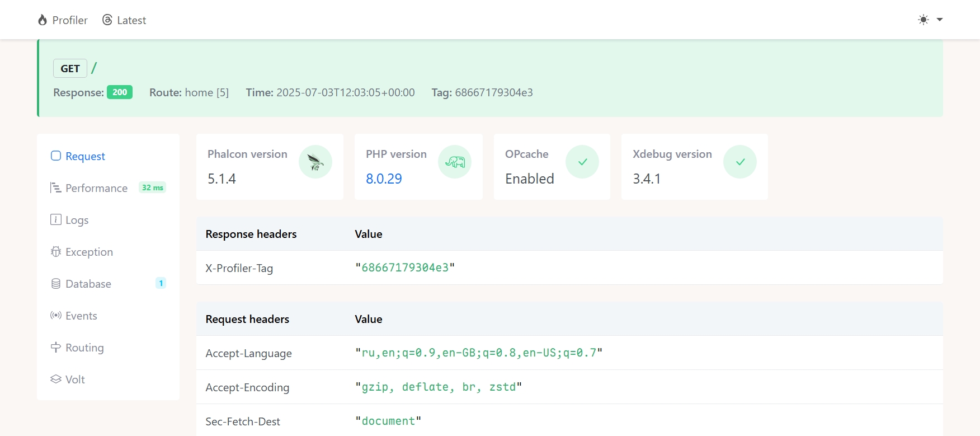Click the Database cylinder icon
This screenshot has height=436, width=980.
coord(56,284)
